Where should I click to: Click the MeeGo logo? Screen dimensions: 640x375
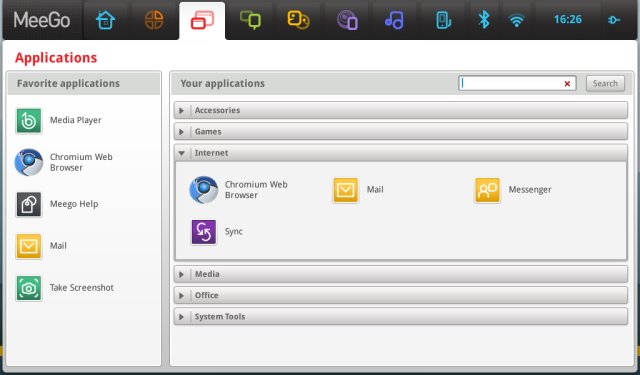pyautogui.click(x=42, y=20)
